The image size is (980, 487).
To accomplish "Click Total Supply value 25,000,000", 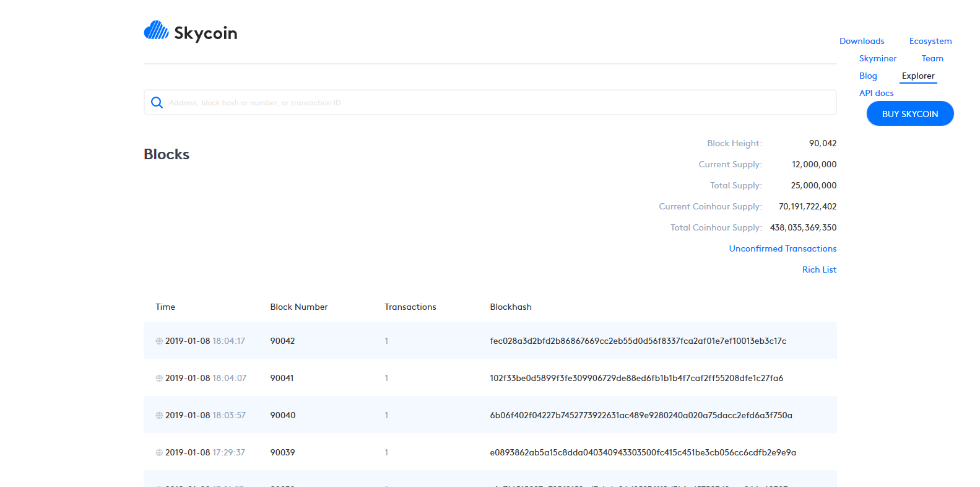I will coord(813,185).
